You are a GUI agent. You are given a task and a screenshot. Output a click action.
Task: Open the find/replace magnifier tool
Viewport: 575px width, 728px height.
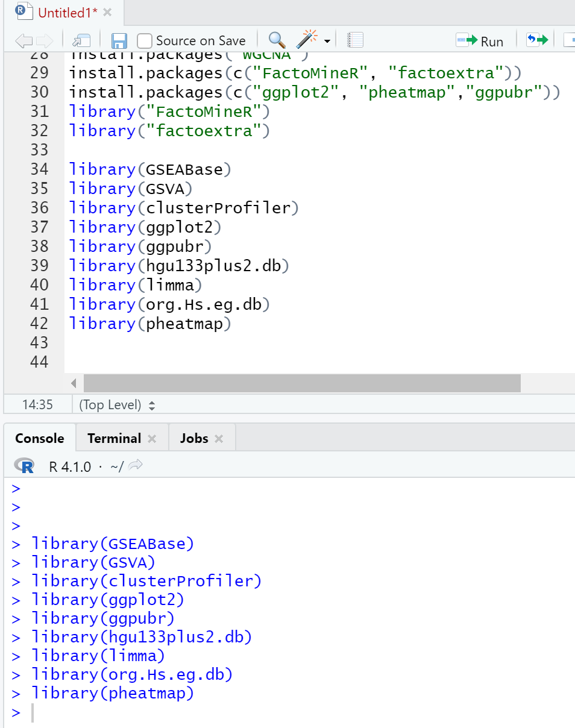click(277, 40)
